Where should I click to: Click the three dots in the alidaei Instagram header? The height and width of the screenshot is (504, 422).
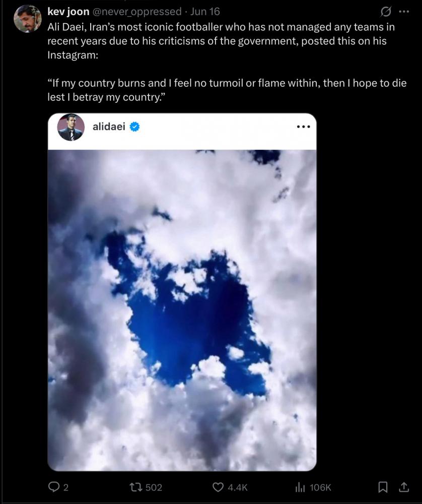tap(303, 127)
